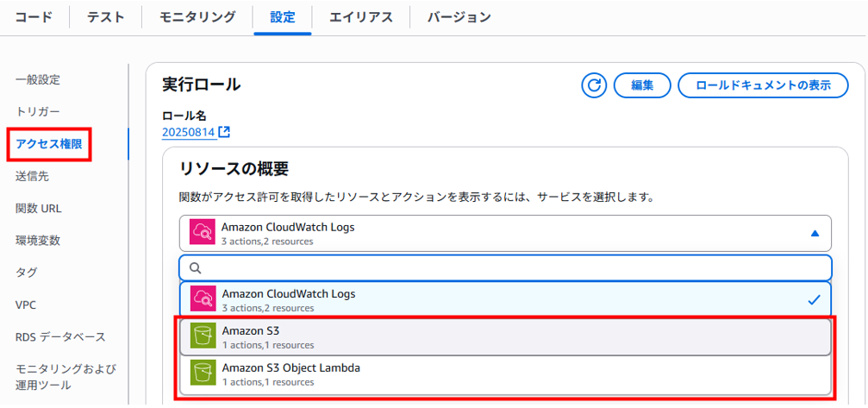
Task: Click ロールドキュメントの表示 button
Action: coord(764,85)
